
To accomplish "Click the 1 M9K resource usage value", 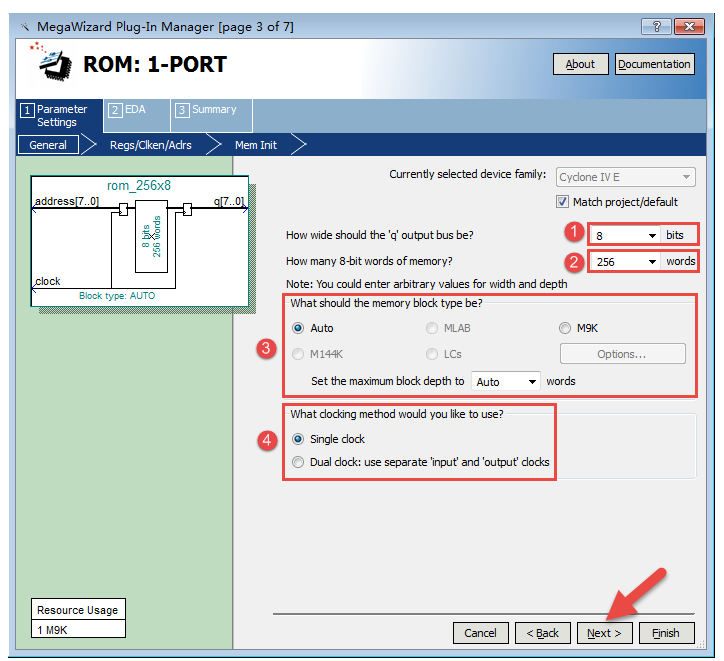I will 78,630.
